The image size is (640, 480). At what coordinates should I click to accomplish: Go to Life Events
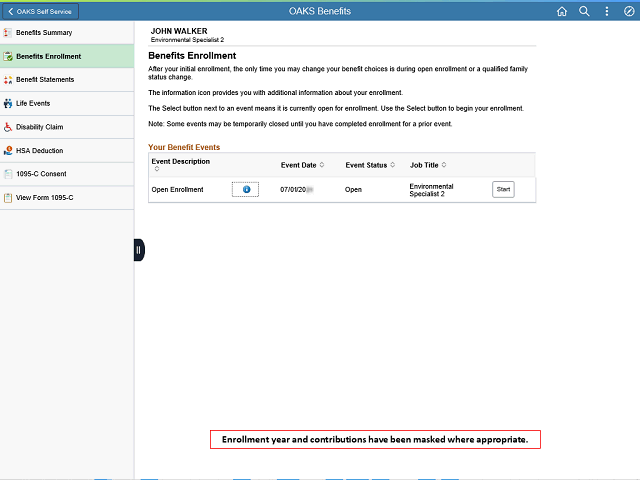pos(67,103)
